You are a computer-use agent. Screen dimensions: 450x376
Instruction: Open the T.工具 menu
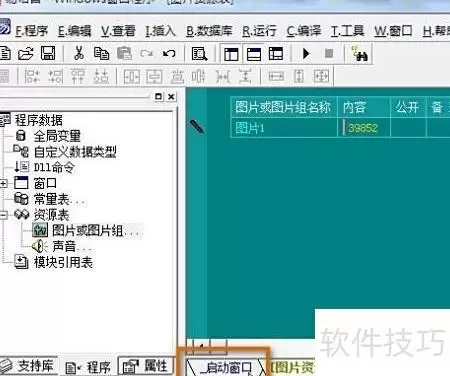pos(347,31)
